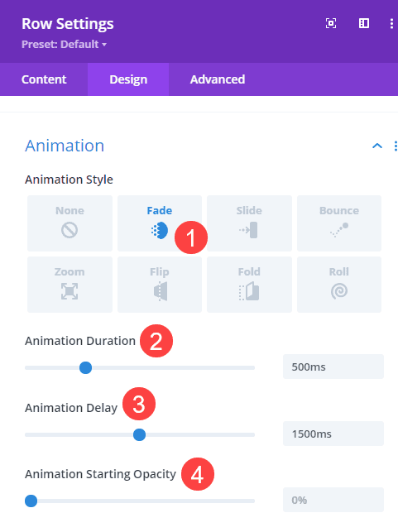Choose the None animation style
This screenshot has width=398, height=532.
click(x=70, y=223)
